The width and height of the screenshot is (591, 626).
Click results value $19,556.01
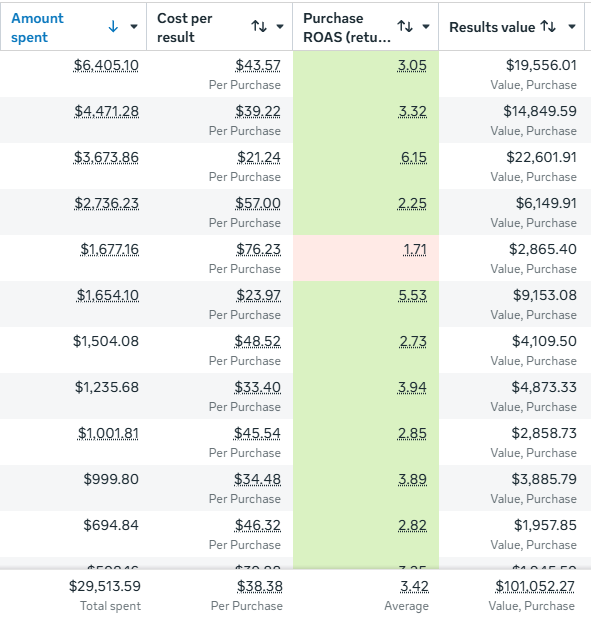541,65
